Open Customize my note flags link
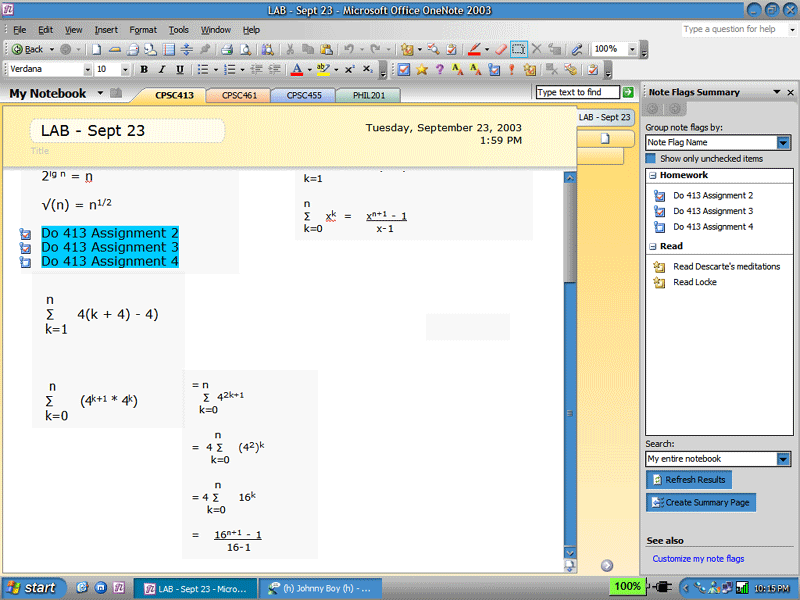The image size is (800, 600). coord(698,559)
